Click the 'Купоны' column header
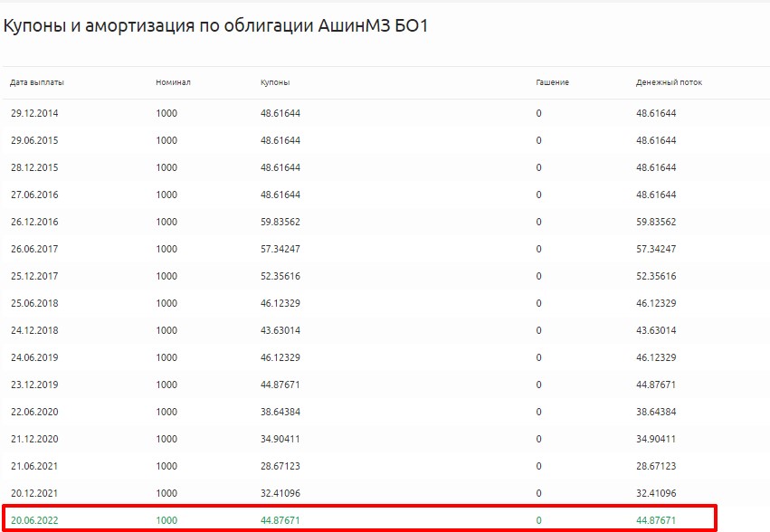This screenshot has height=532, width=770. pyautogui.click(x=275, y=82)
